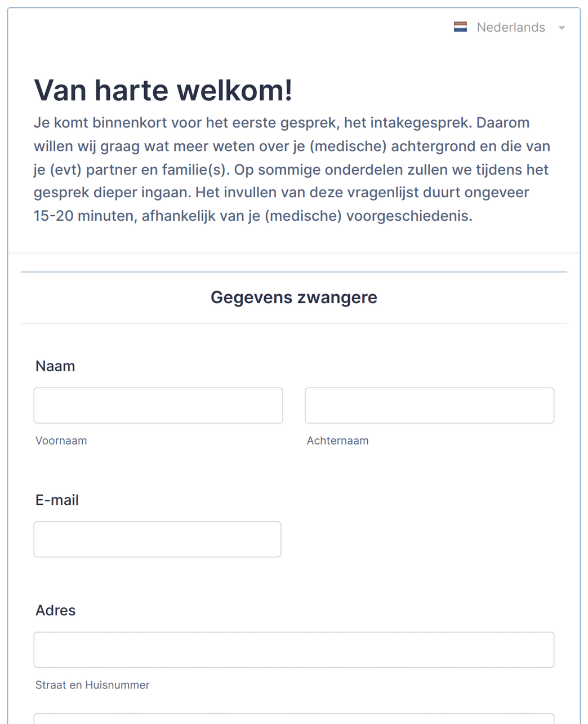
Task: Select the Gegevens zwangere section heading
Action: tap(294, 297)
